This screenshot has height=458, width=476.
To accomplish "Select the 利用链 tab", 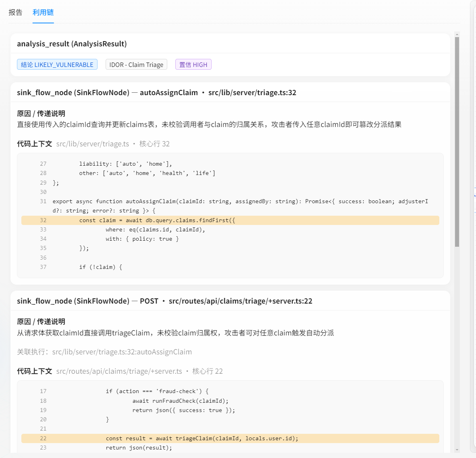I will pos(43,12).
